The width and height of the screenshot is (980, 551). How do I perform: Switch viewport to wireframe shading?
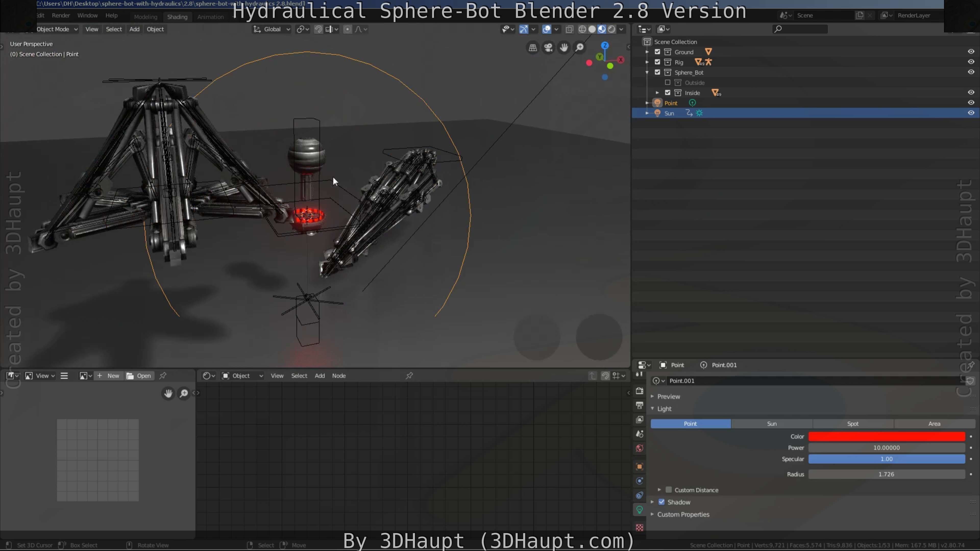tap(582, 29)
